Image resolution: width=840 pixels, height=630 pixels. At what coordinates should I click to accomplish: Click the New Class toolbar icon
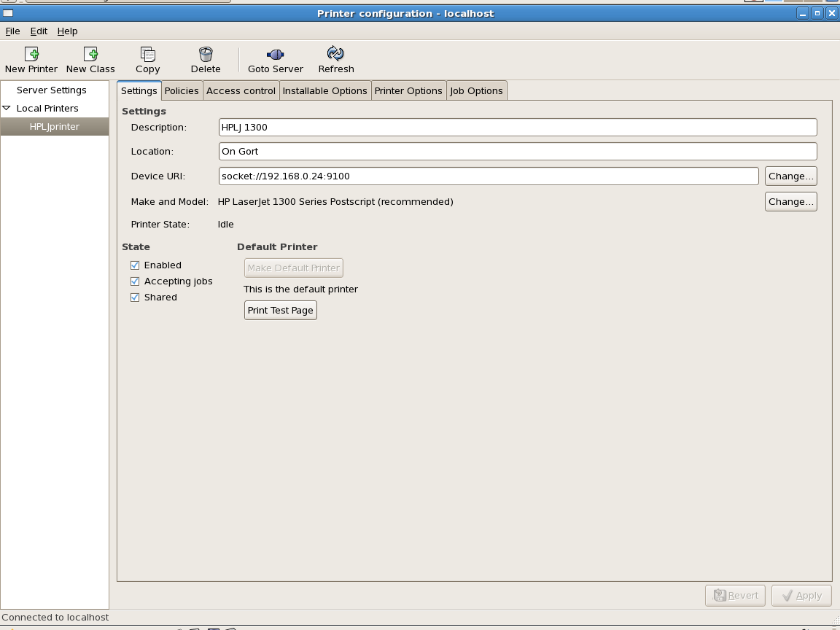click(90, 55)
